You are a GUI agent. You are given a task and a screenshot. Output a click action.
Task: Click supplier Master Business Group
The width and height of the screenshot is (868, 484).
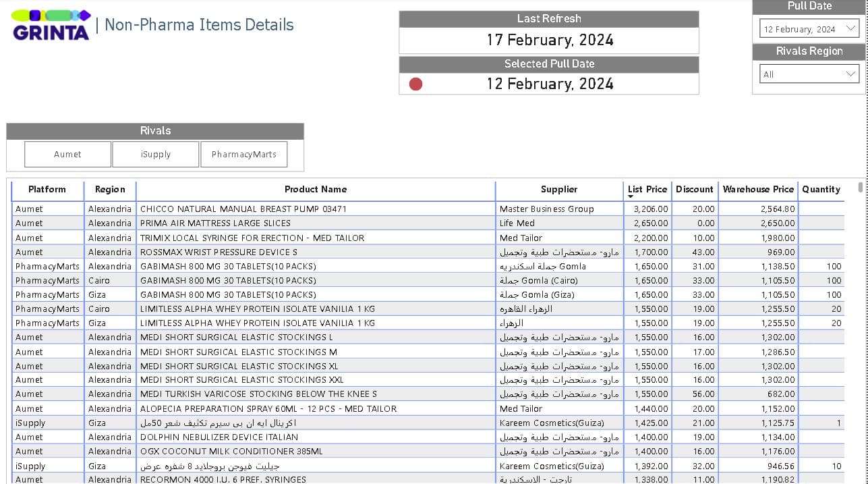click(x=547, y=209)
